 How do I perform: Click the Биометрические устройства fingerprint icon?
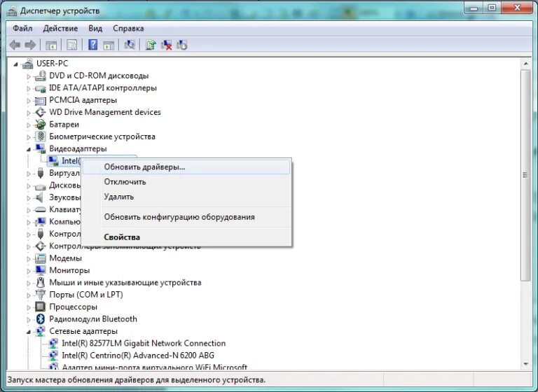click(41, 136)
